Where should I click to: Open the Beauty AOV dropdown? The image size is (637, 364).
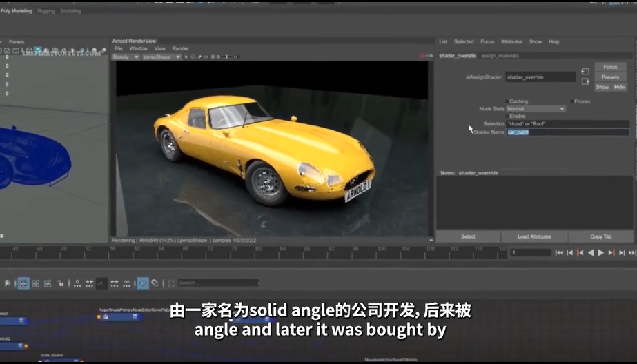coord(126,57)
